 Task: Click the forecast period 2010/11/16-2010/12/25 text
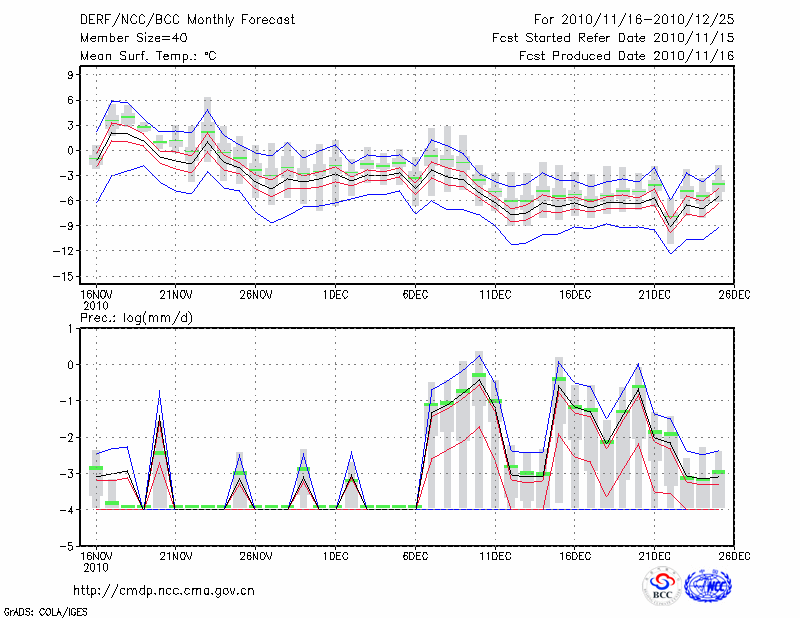634,19
